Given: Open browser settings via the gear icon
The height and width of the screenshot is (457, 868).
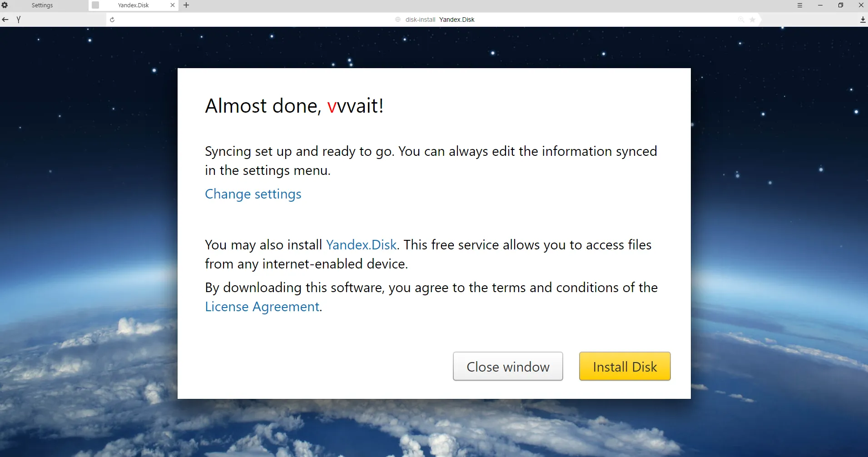Looking at the screenshot, I should pyautogui.click(x=5, y=5).
